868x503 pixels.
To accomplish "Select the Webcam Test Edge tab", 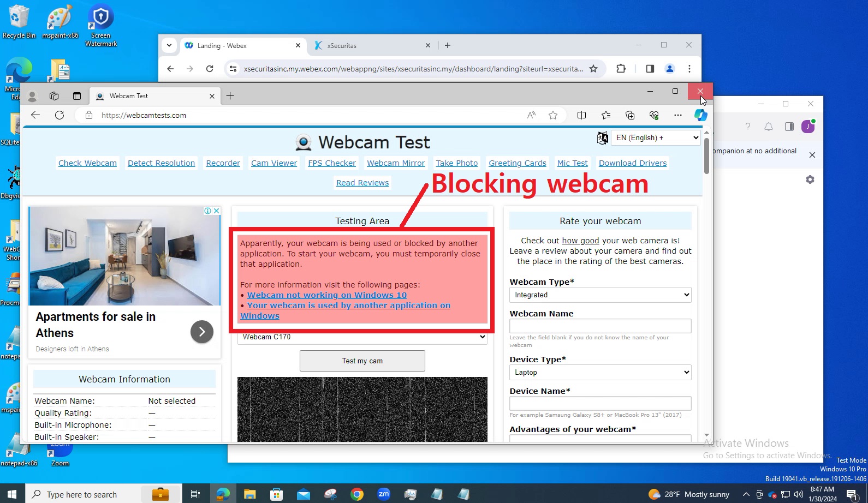I will tap(153, 96).
